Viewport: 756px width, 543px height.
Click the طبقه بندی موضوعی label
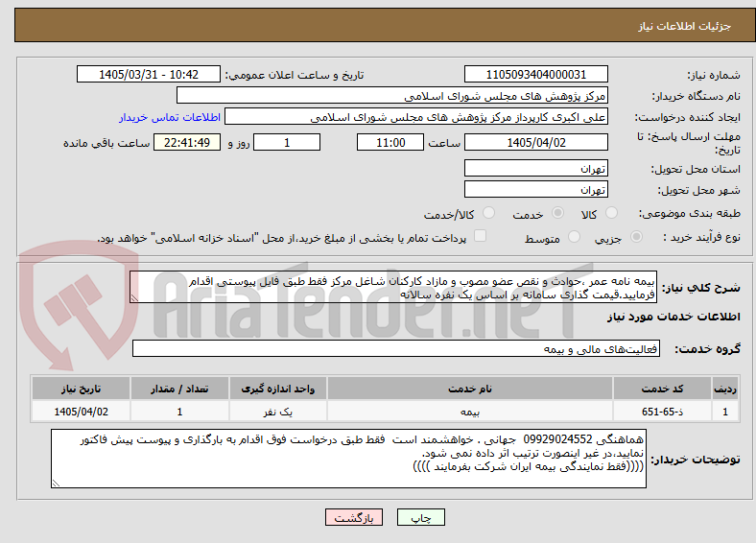690,213
